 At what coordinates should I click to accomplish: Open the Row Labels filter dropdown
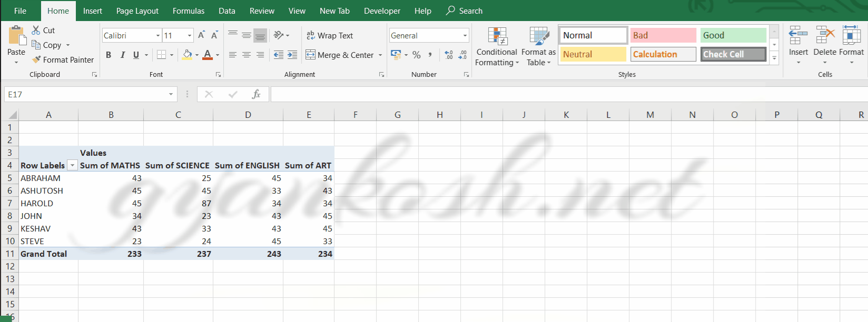[73, 165]
